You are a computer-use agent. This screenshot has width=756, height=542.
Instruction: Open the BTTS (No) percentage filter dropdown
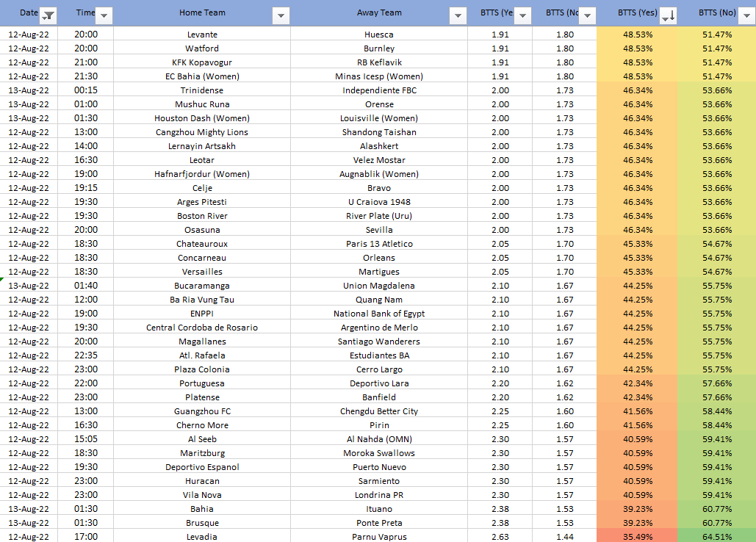[x=747, y=16]
